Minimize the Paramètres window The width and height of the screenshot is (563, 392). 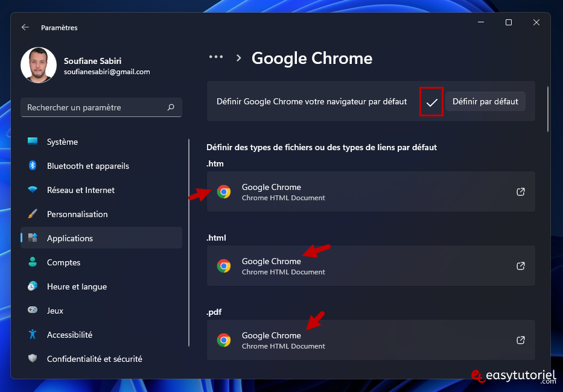pos(481,22)
